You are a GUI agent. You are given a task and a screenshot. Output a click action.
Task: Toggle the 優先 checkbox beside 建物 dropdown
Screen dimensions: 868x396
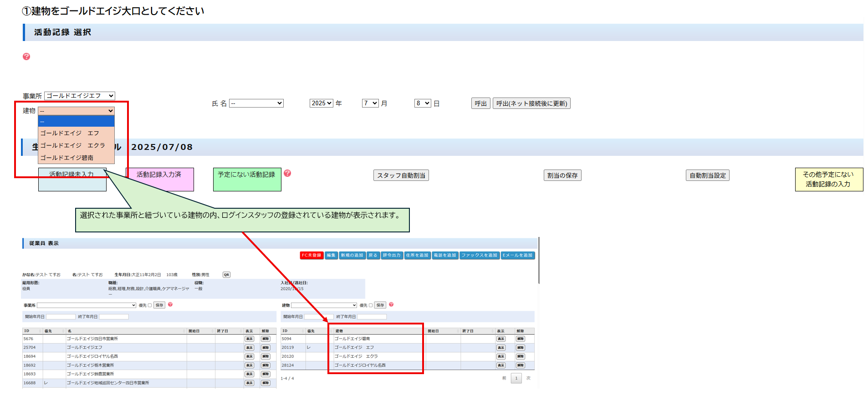pos(371,305)
